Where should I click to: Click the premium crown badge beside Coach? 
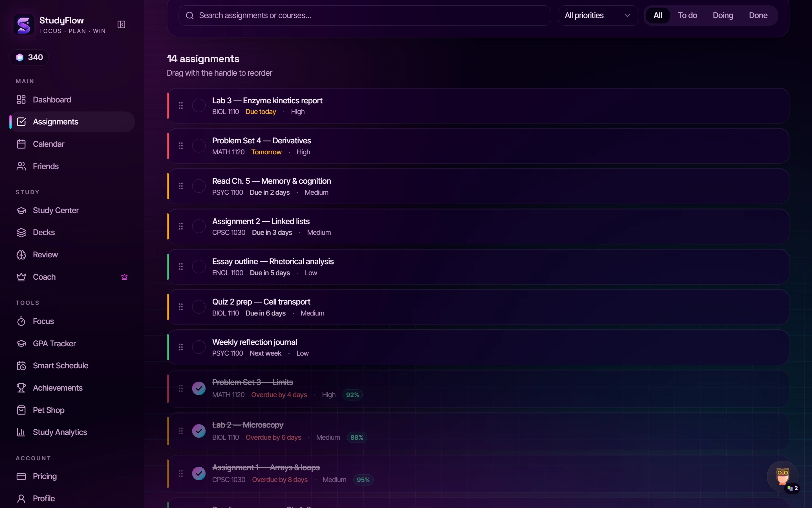125,277
